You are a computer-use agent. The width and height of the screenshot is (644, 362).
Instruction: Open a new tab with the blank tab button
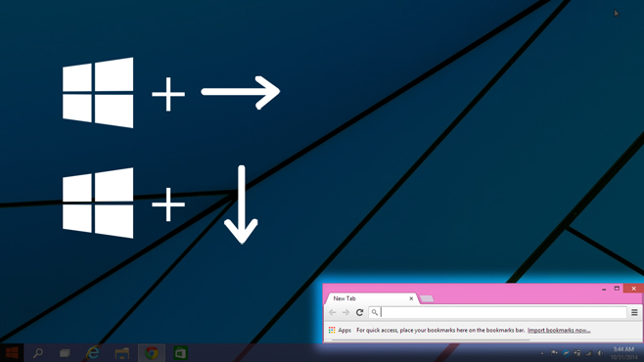(427, 298)
